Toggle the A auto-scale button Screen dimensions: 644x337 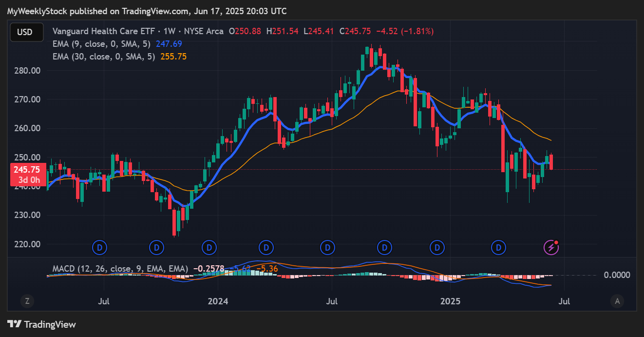click(617, 301)
